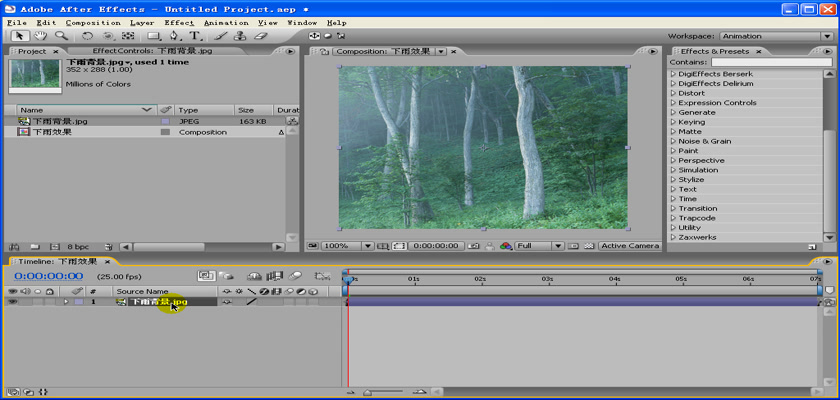Image resolution: width=840 pixels, height=400 pixels.
Task: Click the 0:00:00:00 current time in timeline
Action: point(48,276)
